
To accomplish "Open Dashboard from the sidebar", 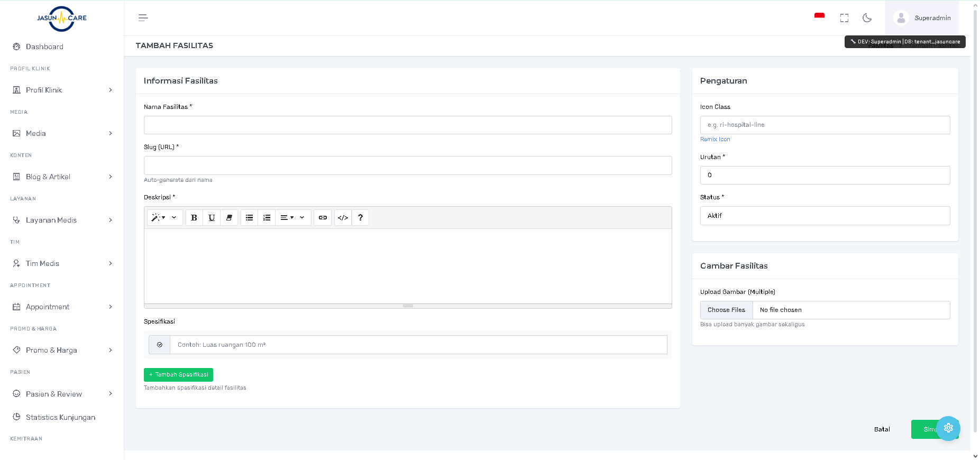I will tap(44, 47).
